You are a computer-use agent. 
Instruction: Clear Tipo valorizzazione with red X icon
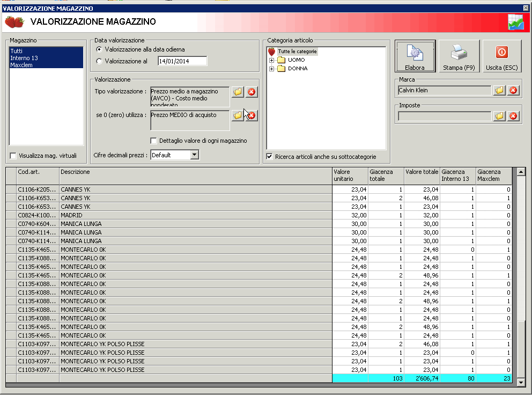pos(251,92)
